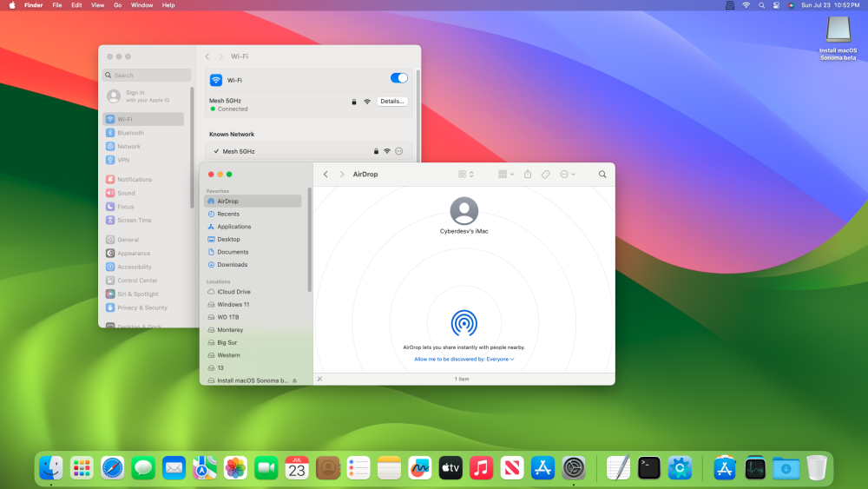Open the File menu
868x489 pixels.
click(57, 5)
